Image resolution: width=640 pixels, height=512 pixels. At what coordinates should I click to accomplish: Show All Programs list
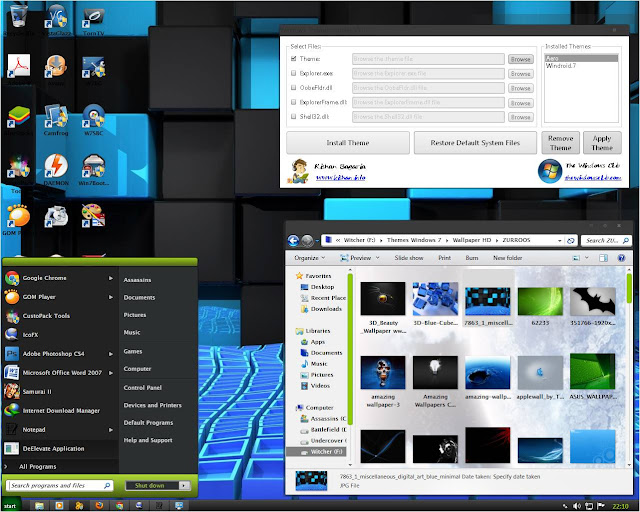[37, 467]
